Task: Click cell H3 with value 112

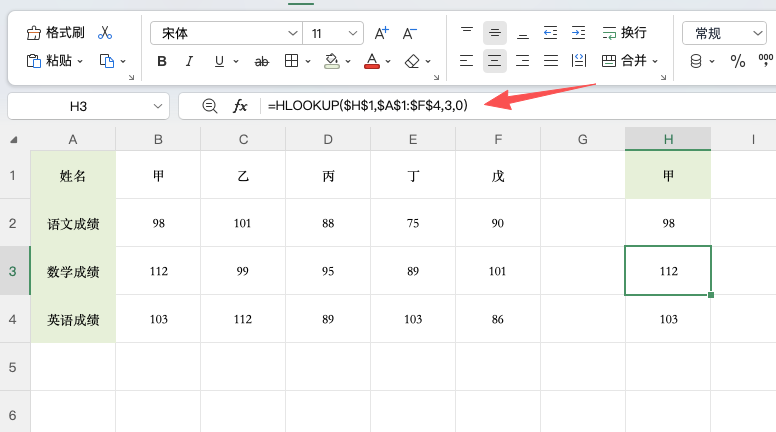Action: point(668,271)
